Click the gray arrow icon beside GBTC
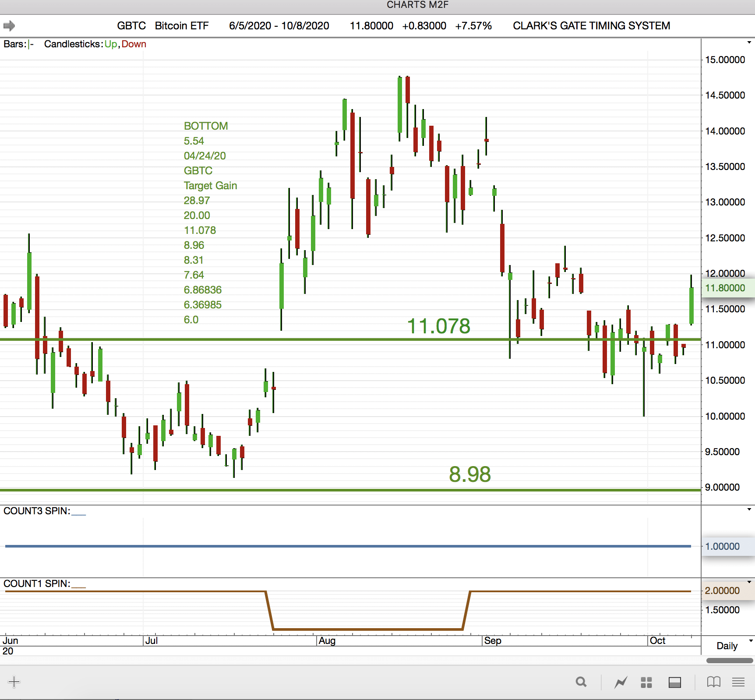This screenshot has width=755, height=700. pos(9,26)
